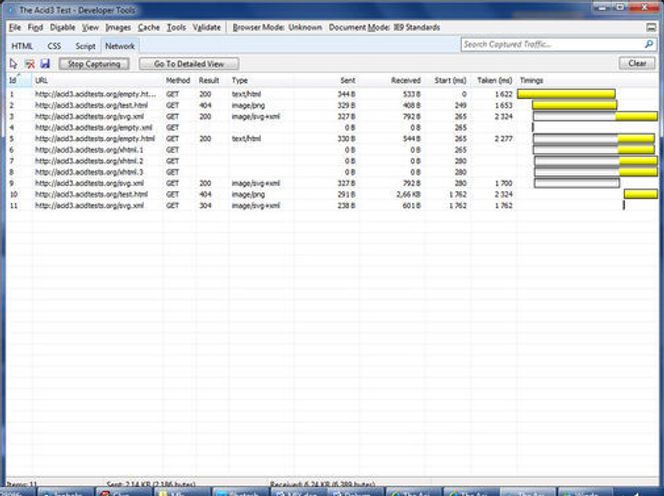Image resolution: width=664 pixels, height=496 pixels.
Task: Select the Network tab
Action: [x=120, y=46]
